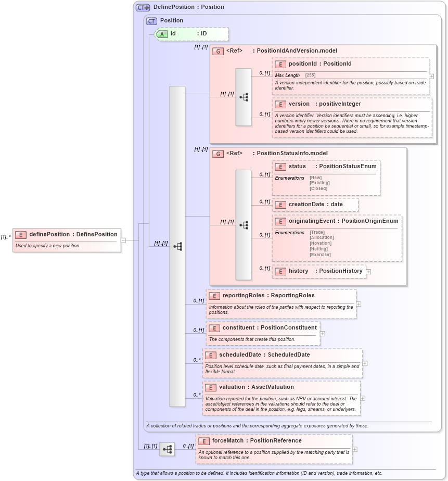Image resolution: width=448 pixels, height=481 pixels.
Task: Click the G icon on PositionIdAndVersion.model group
Action: tap(218, 50)
